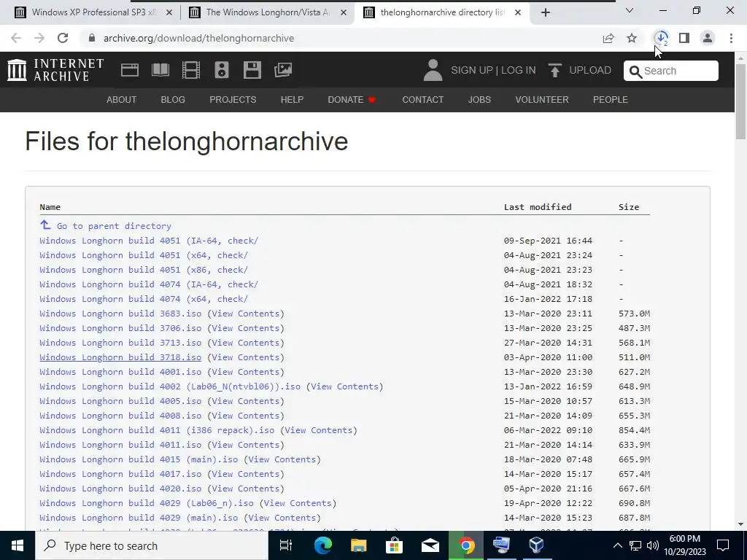
Task: Open the PEOPLE menu item
Action: (611, 99)
